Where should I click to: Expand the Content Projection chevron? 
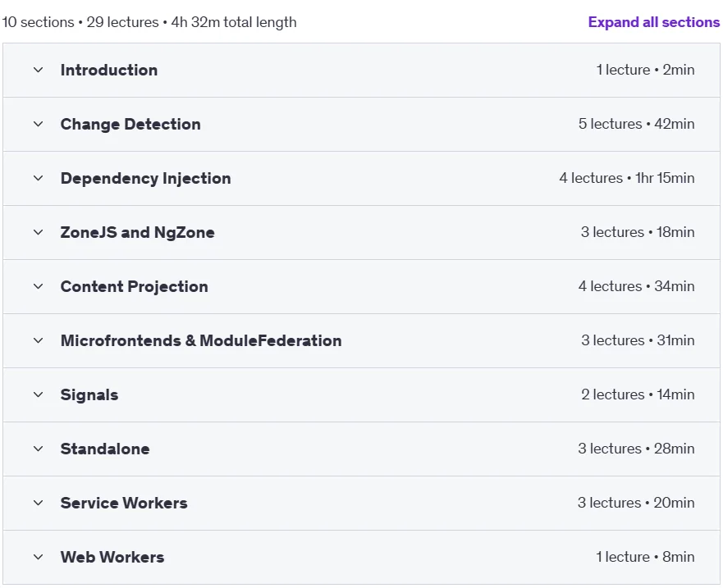(x=39, y=287)
